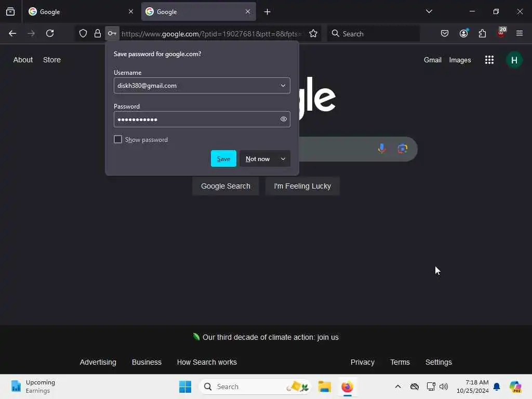
Task: Open the Google apps grid
Action: 489,60
